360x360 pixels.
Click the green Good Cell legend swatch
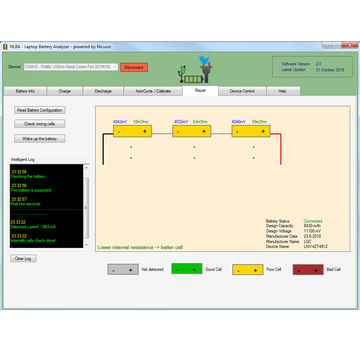(187, 269)
